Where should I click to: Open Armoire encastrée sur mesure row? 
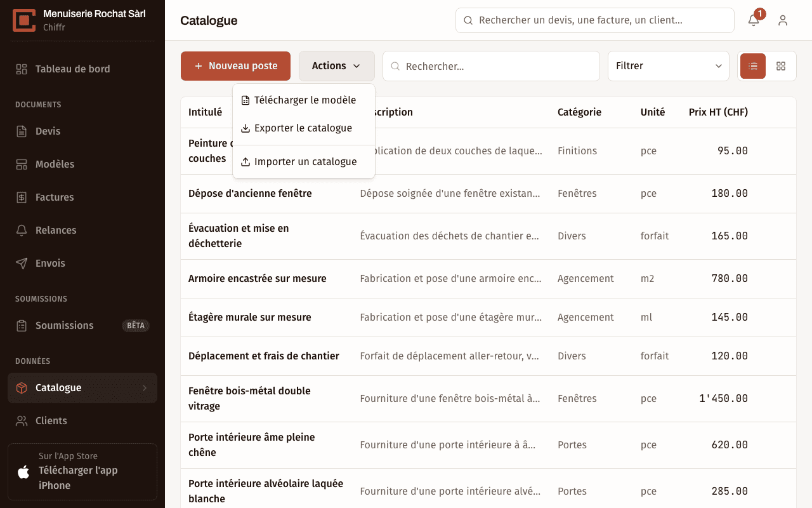[488, 279]
